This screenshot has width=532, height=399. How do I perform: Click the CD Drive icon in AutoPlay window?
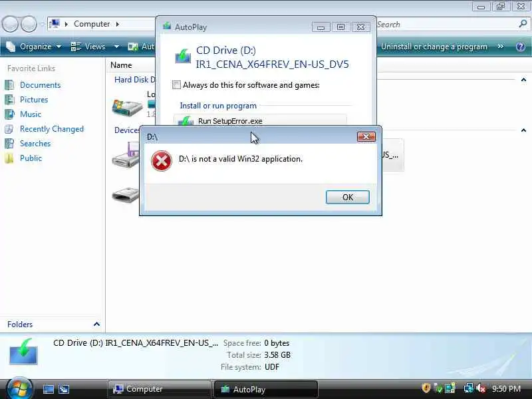[x=183, y=57]
